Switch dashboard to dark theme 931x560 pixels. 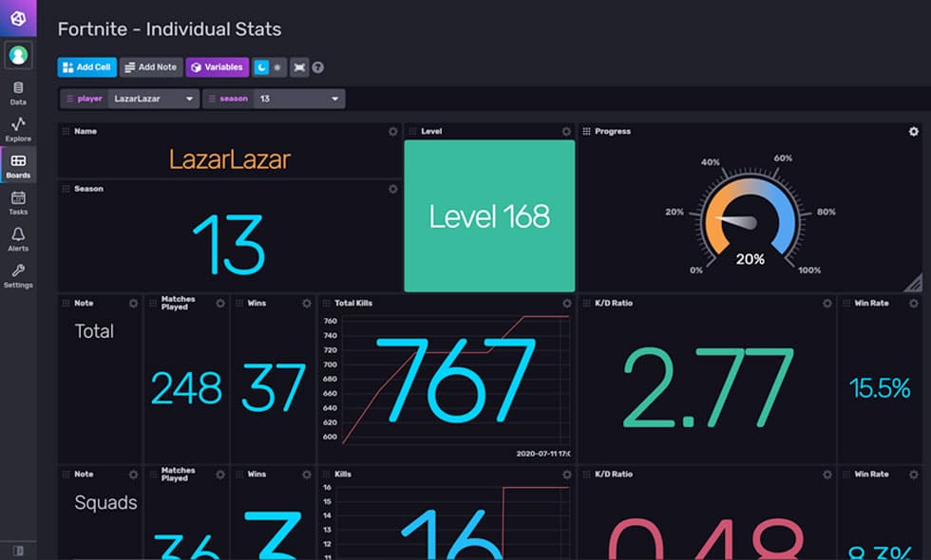262,67
